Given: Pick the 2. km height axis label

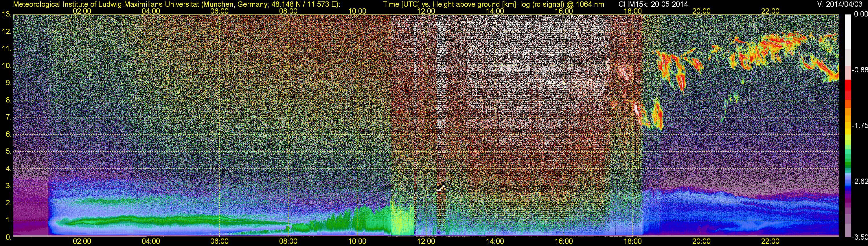Looking at the screenshot, I should pos(8,203).
